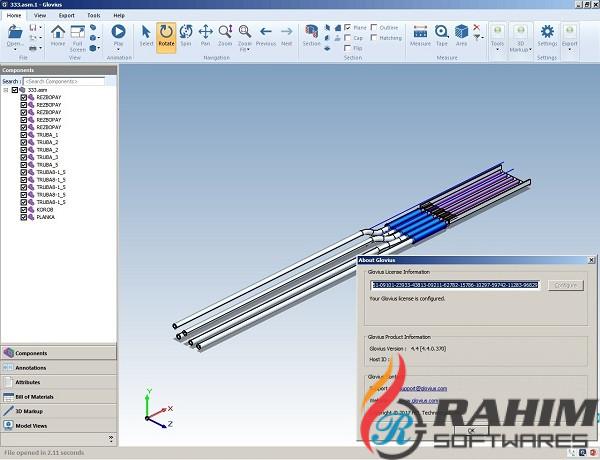Activate the Rotate navigation tool

[166, 37]
